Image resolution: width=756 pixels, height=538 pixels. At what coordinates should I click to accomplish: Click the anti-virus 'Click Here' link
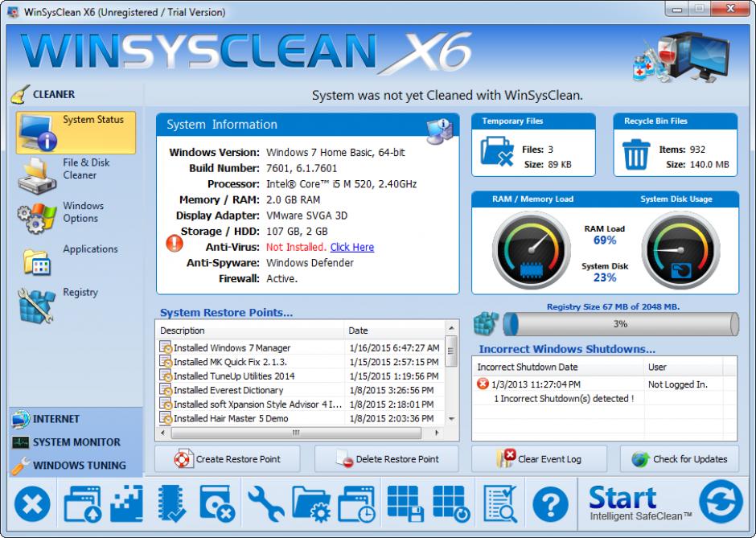[351, 247]
